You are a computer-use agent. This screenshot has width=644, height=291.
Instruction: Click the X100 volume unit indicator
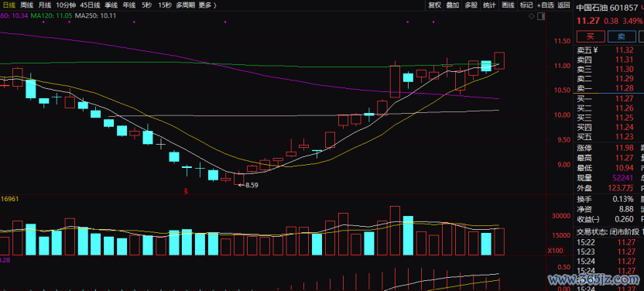pyautogui.click(x=554, y=250)
